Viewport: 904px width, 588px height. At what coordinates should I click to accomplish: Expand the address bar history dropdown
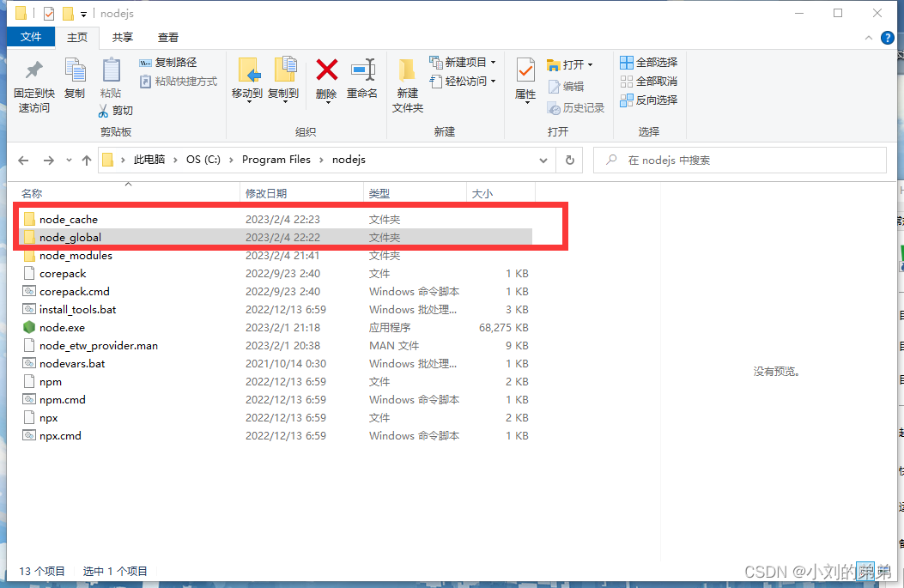coord(543,161)
